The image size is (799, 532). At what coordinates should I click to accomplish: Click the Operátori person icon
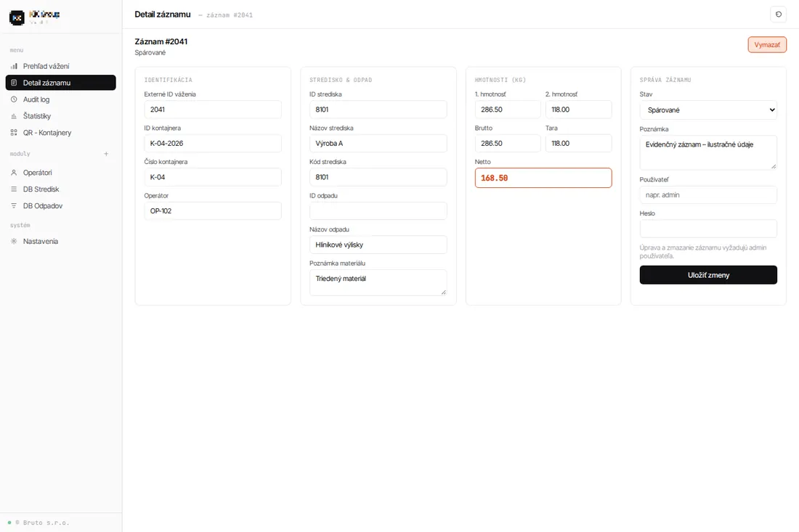14,173
